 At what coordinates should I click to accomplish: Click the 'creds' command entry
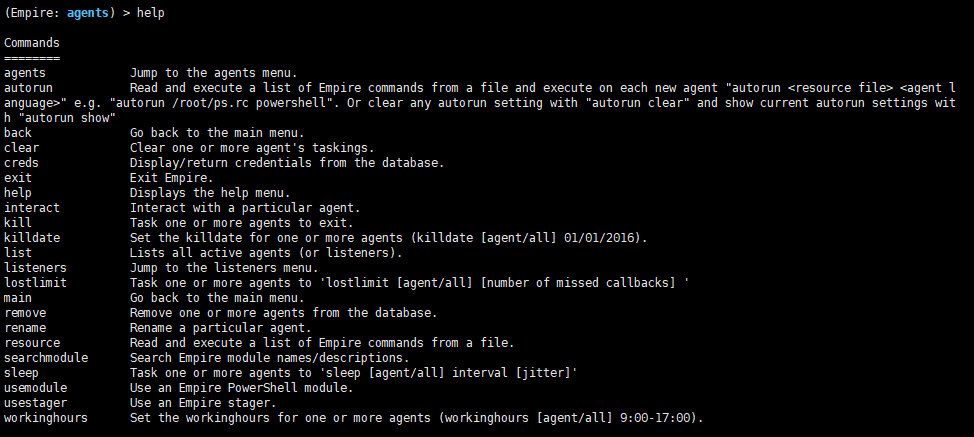21,163
